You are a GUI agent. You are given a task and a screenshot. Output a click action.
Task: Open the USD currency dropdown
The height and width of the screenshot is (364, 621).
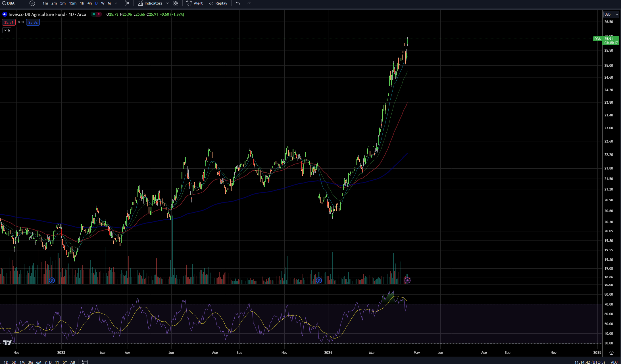611,14
